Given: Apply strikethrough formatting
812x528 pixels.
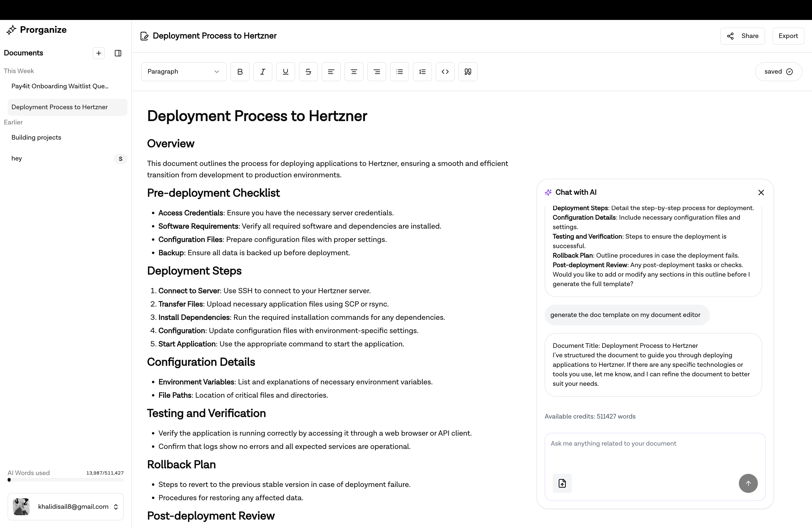Looking at the screenshot, I should point(308,72).
